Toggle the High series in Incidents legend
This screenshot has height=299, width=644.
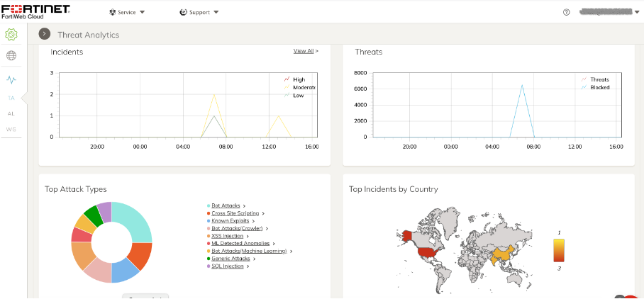(299, 79)
